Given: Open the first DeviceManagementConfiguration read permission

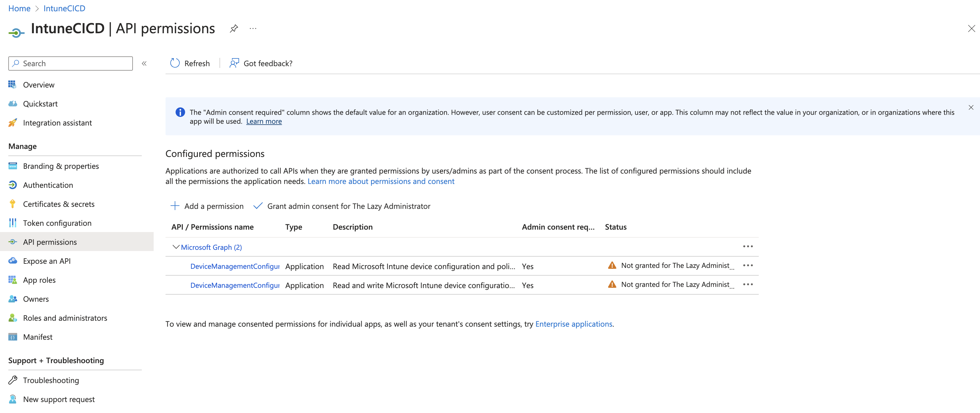Looking at the screenshot, I should (x=235, y=266).
